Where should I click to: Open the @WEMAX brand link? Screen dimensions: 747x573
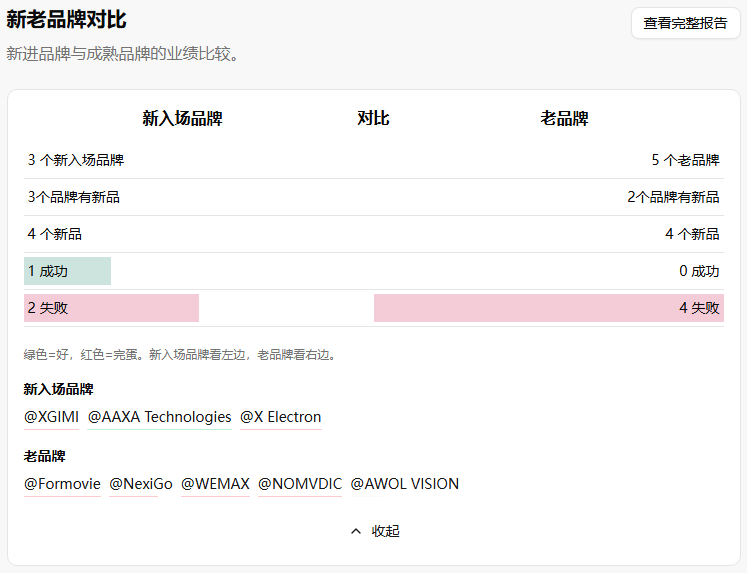215,484
